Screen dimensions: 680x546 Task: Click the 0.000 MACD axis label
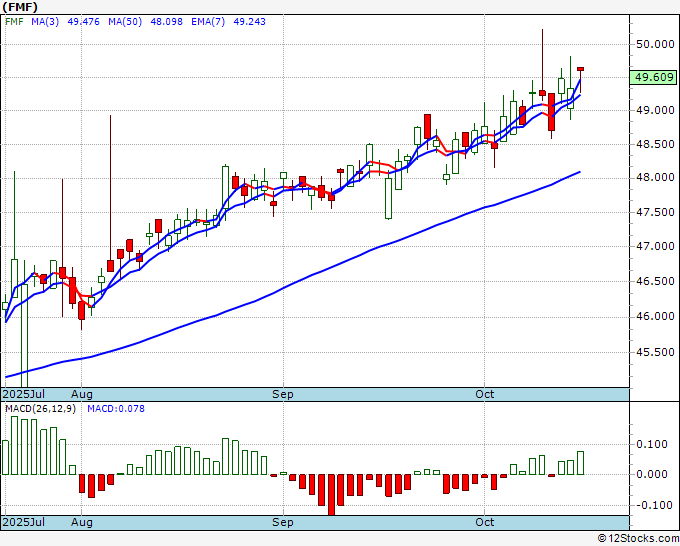click(x=652, y=474)
